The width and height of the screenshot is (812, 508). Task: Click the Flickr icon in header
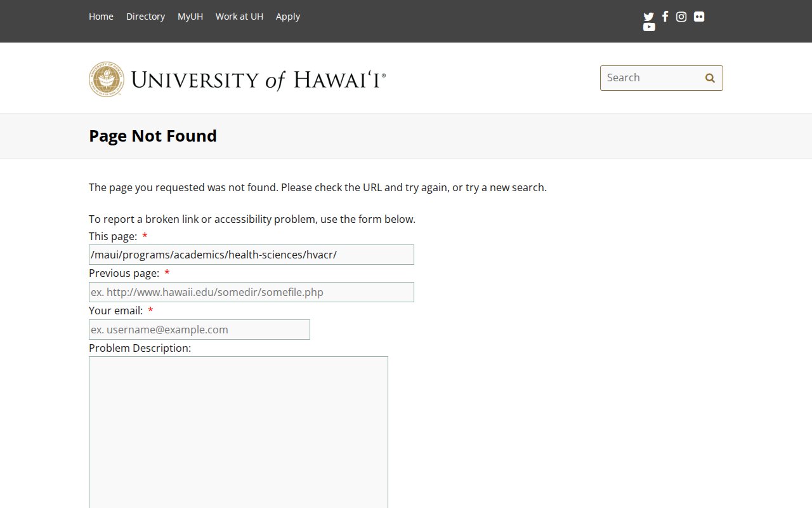pos(698,17)
